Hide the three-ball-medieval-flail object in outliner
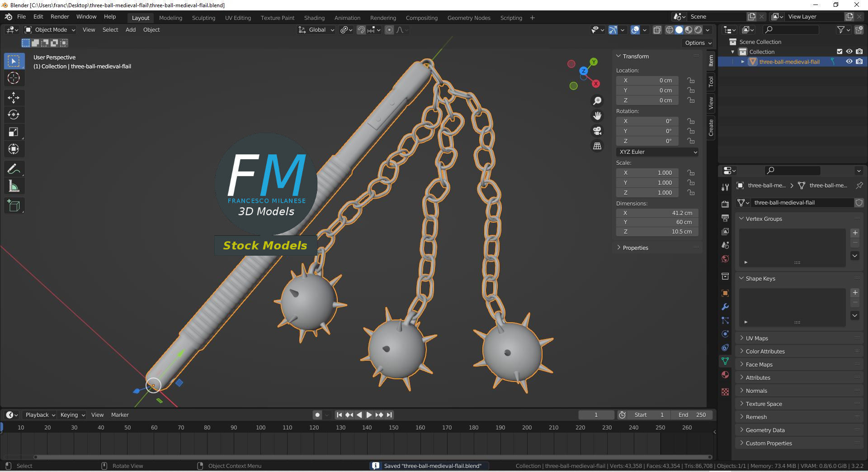The height and width of the screenshot is (472, 868). click(849, 62)
